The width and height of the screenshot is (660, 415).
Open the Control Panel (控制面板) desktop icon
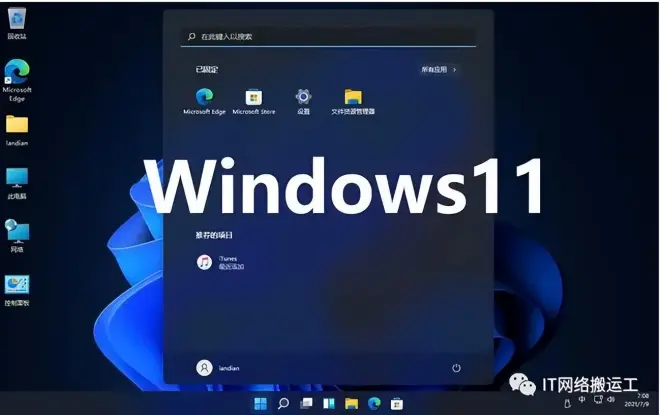point(17,290)
